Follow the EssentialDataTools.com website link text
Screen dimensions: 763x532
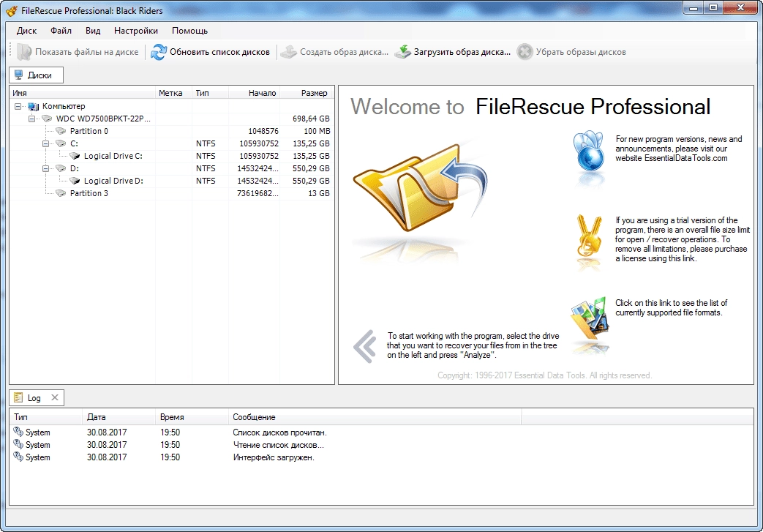685,158
